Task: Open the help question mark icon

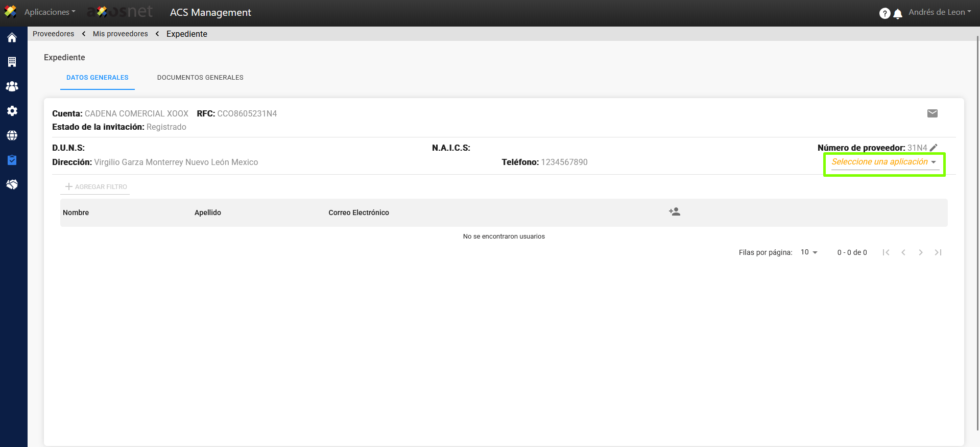Action: pyautogui.click(x=885, y=13)
